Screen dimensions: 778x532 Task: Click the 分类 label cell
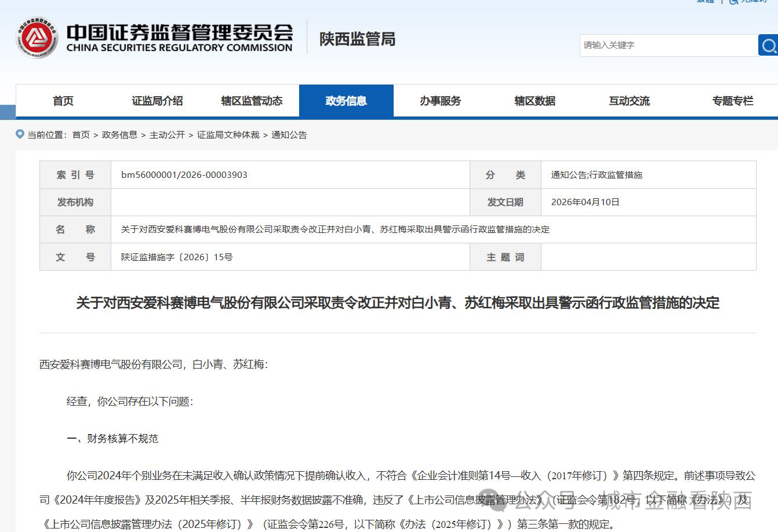click(506, 175)
